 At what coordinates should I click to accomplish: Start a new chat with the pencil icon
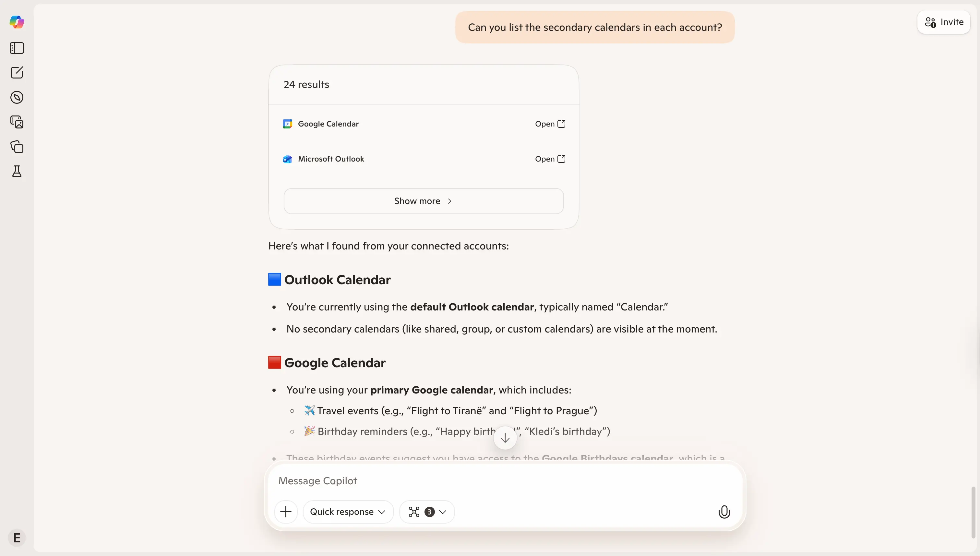(x=17, y=73)
